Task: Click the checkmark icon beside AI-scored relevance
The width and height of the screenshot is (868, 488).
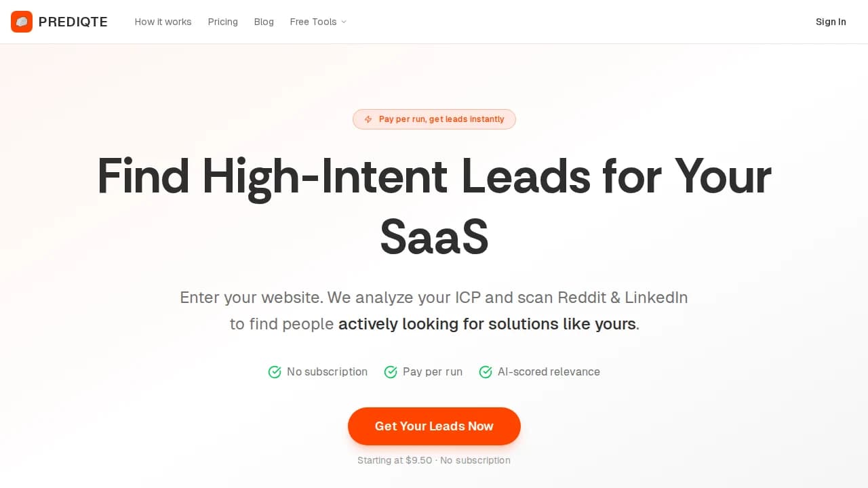Action: click(486, 371)
